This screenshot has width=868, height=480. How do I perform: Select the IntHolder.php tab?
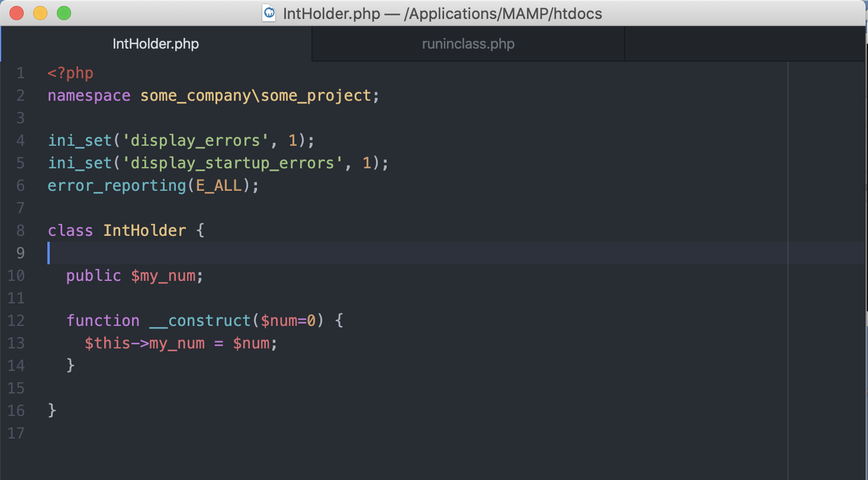[156, 44]
